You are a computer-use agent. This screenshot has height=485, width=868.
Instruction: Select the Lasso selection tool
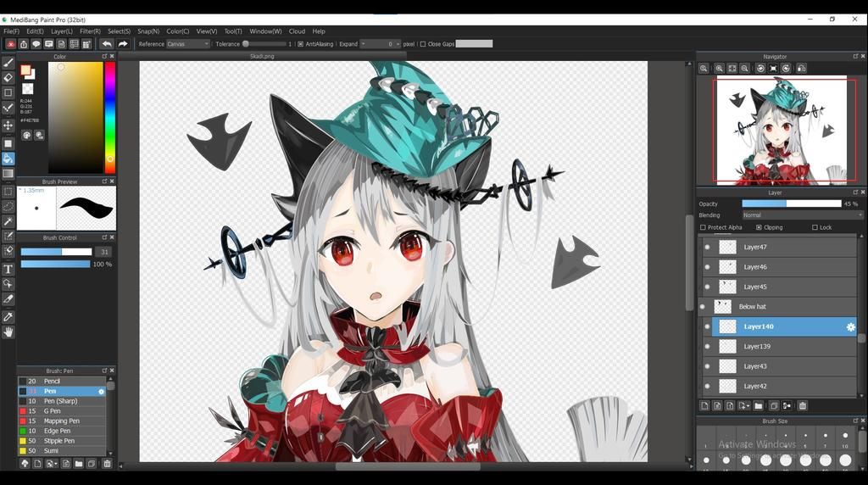pyautogui.click(x=8, y=207)
